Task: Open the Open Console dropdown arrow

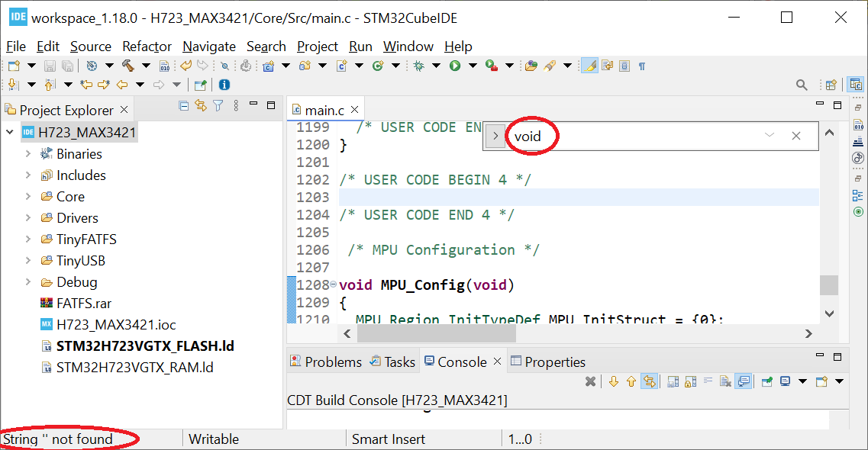Action: point(838,381)
